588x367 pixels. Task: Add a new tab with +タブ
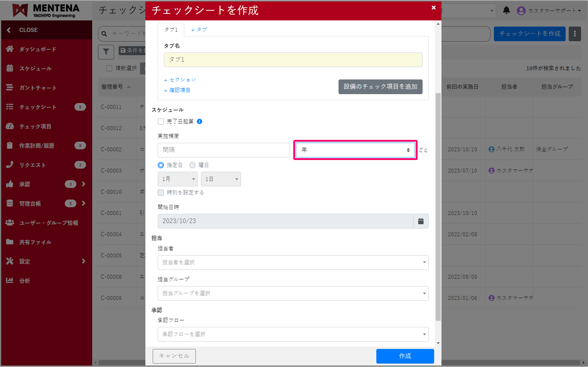click(x=199, y=30)
